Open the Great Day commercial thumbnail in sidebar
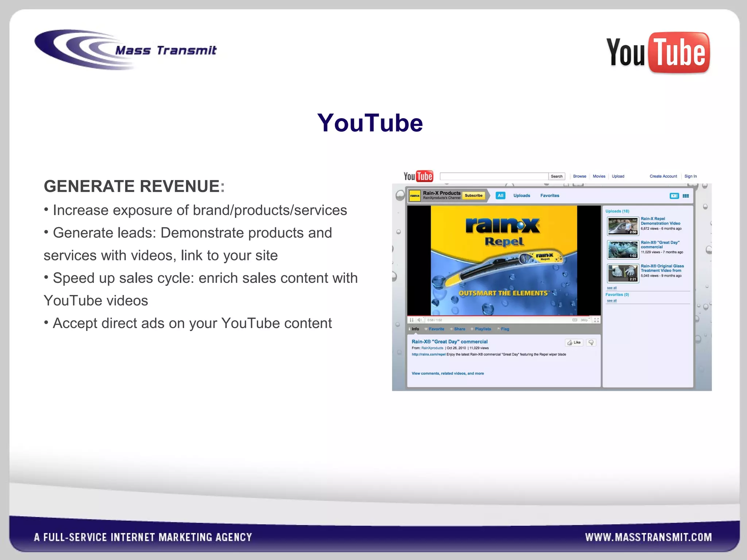 [623, 250]
